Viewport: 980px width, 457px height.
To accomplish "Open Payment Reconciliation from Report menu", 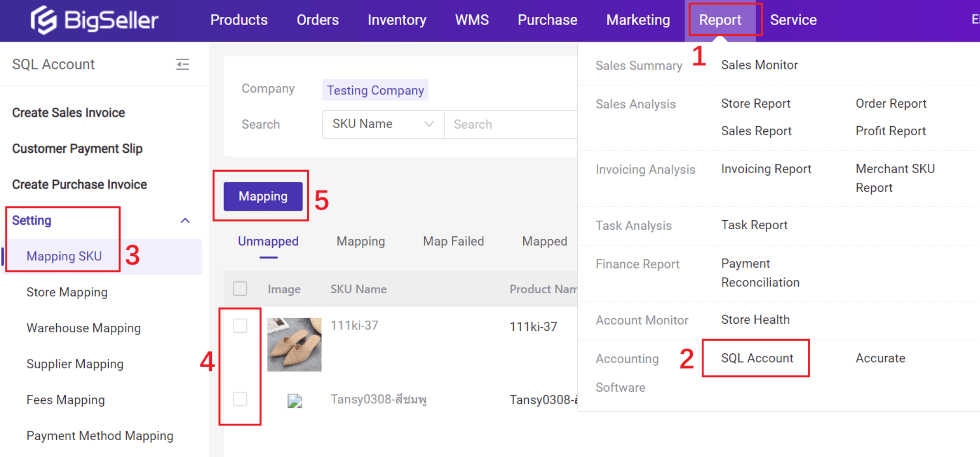I will pyautogui.click(x=761, y=273).
